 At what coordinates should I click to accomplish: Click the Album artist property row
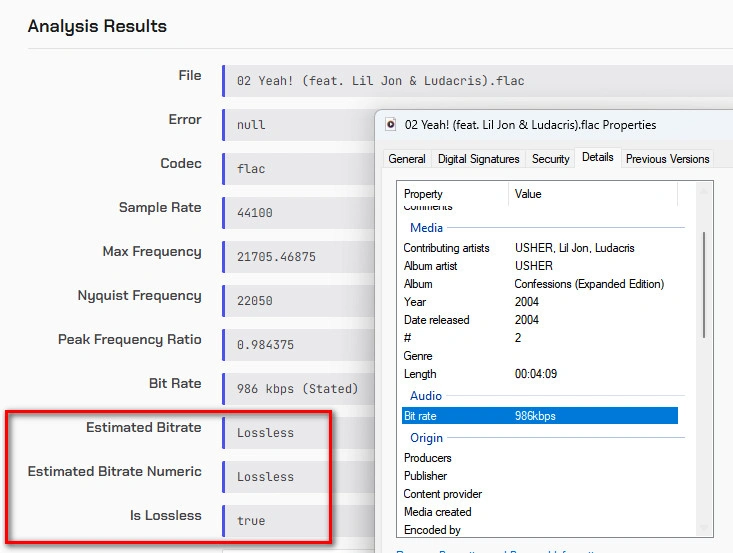[540, 266]
